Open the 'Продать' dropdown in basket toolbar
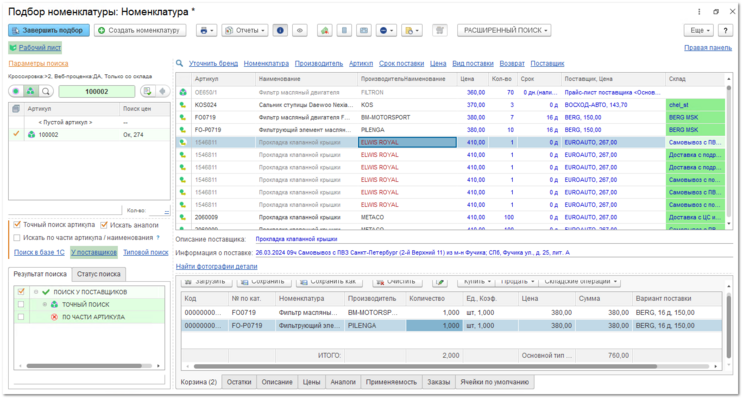Image resolution: width=743 pixels, height=399 pixels. (x=516, y=281)
